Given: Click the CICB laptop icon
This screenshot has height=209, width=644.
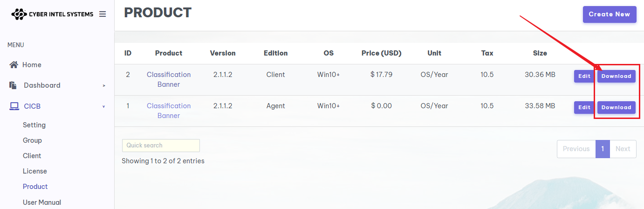Looking at the screenshot, I should coord(14,106).
